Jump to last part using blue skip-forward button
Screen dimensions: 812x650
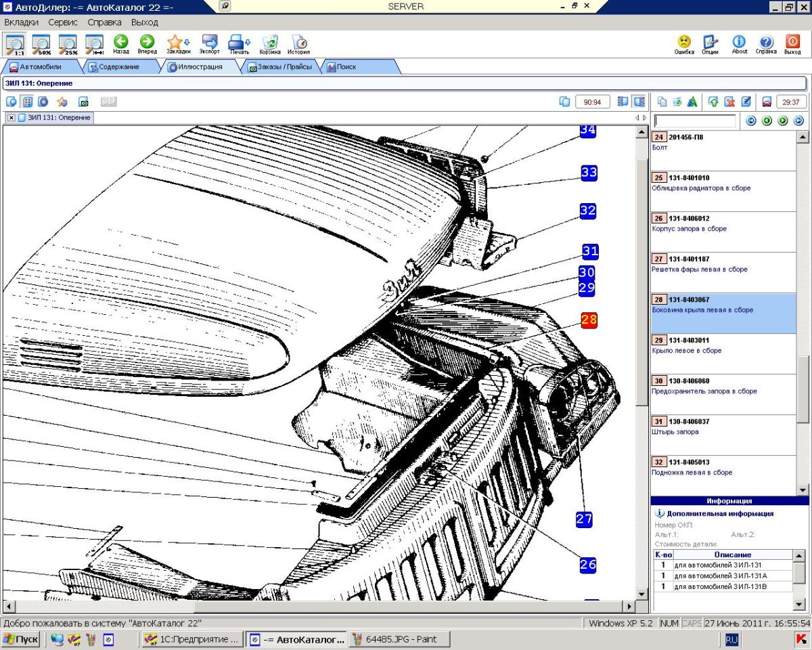tap(798, 121)
